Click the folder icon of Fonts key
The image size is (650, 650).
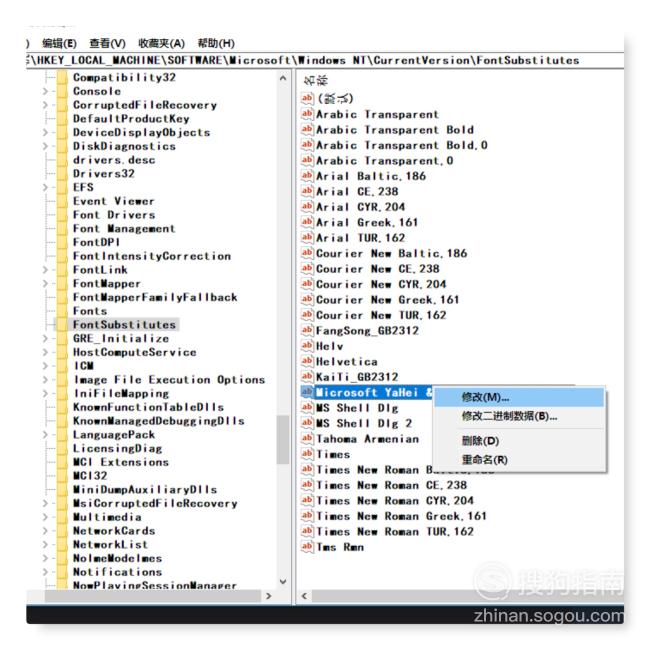(x=62, y=311)
